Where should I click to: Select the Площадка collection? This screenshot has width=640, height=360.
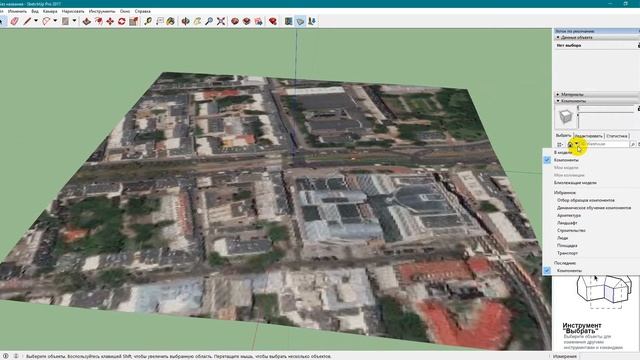click(x=567, y=245)
